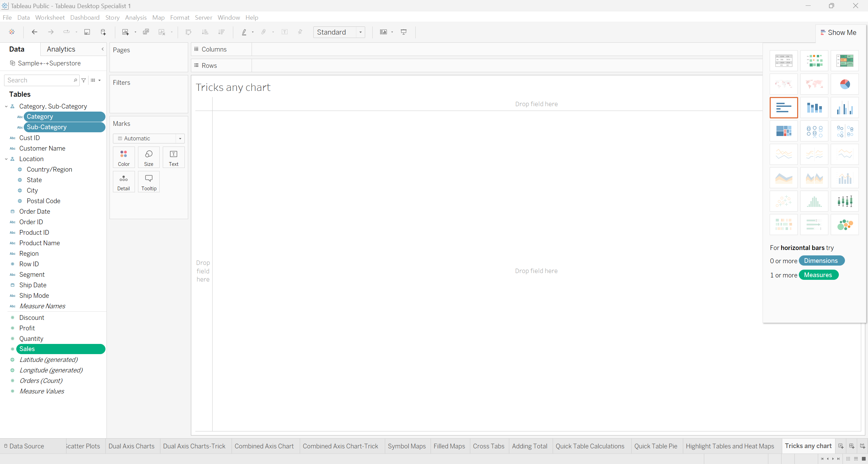Collapse the Location hierarchy
868x464 pixels.
(x=6, y=159)
